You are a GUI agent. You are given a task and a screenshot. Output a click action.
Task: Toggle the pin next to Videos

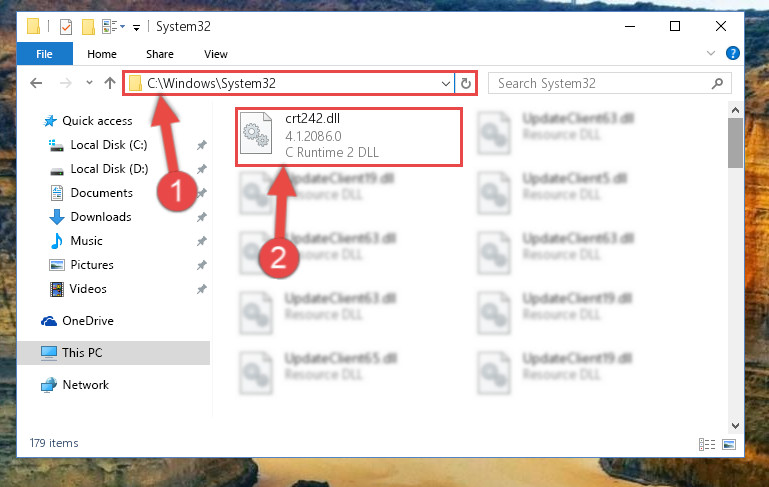pyautogui.click(x=201, y=289)
